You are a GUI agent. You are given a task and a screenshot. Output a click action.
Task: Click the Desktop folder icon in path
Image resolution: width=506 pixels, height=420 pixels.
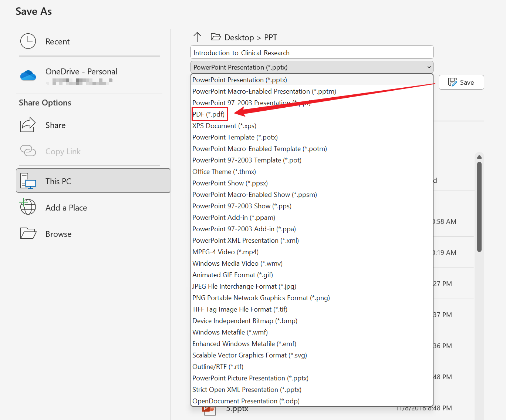coord(216,37)
